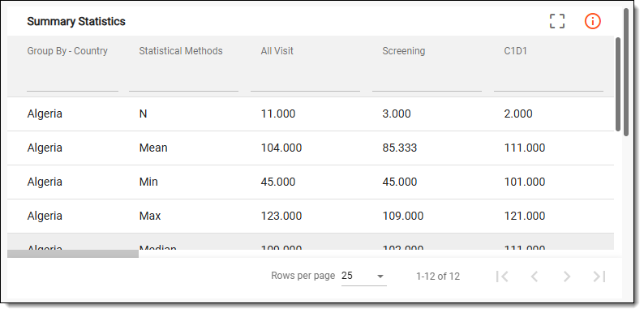This screenshot has width=644, height=313.
Task: Go to the next page of results
Action: point(567,277)
